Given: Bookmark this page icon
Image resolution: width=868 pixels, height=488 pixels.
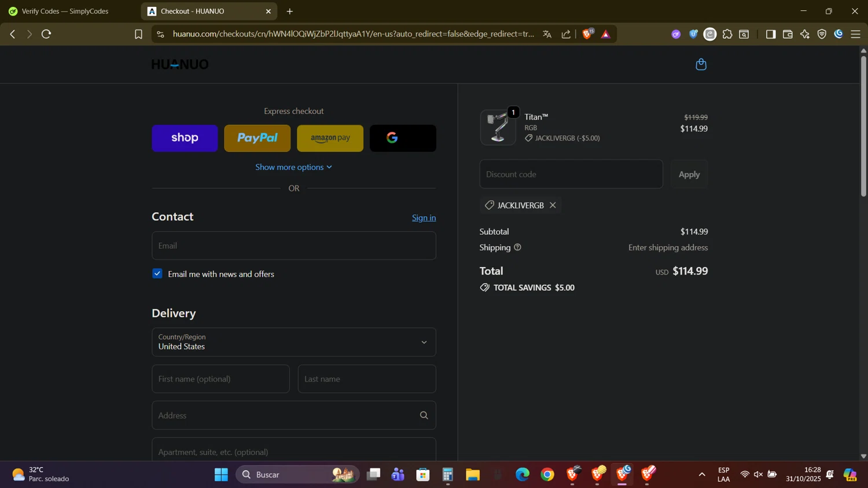Looking at the screenshot, I should 138,34.
